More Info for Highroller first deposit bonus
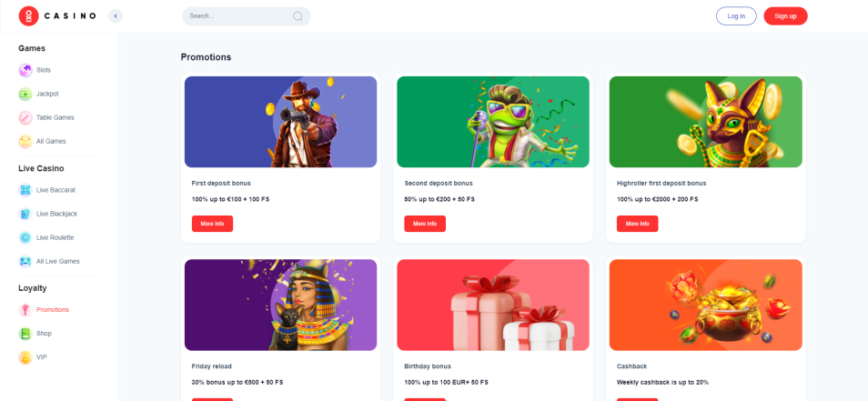868x401 pixels. pyautogui.click(x=637, y=224)
